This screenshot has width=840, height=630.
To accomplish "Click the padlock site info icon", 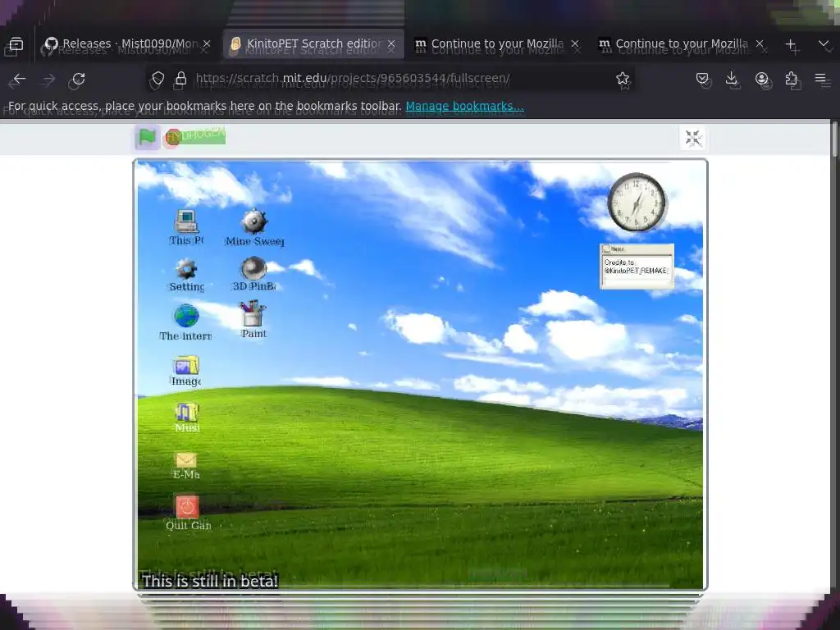I will (x=181, y=79).
